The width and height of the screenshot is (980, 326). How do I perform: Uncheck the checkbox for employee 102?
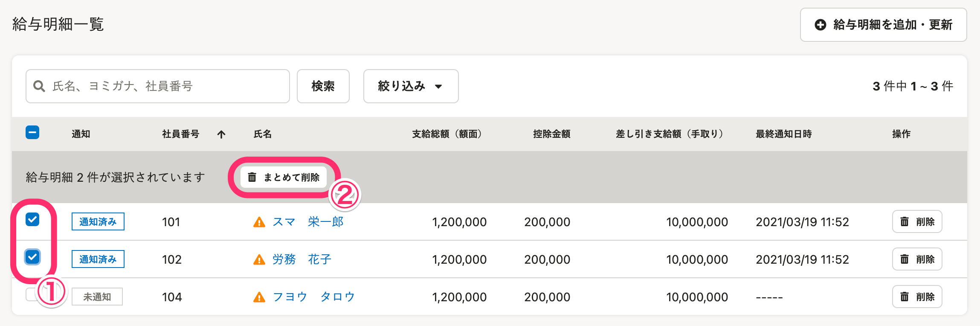(32, 257)
